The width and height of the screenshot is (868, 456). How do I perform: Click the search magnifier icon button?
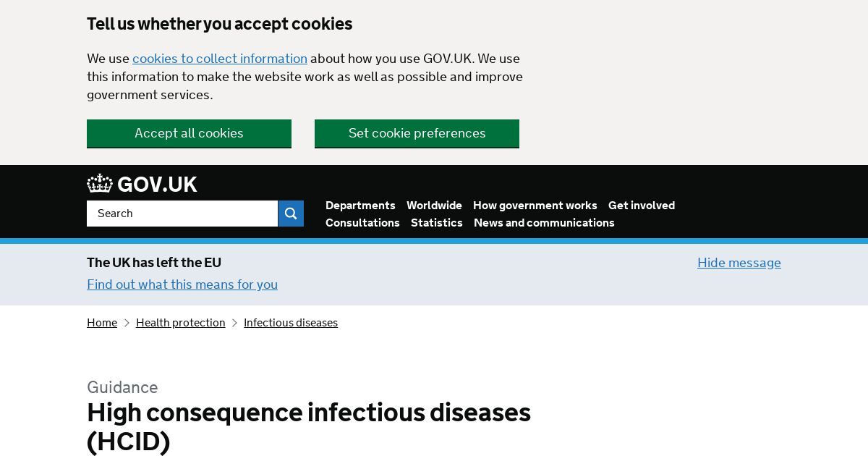(x=291, y=214)
